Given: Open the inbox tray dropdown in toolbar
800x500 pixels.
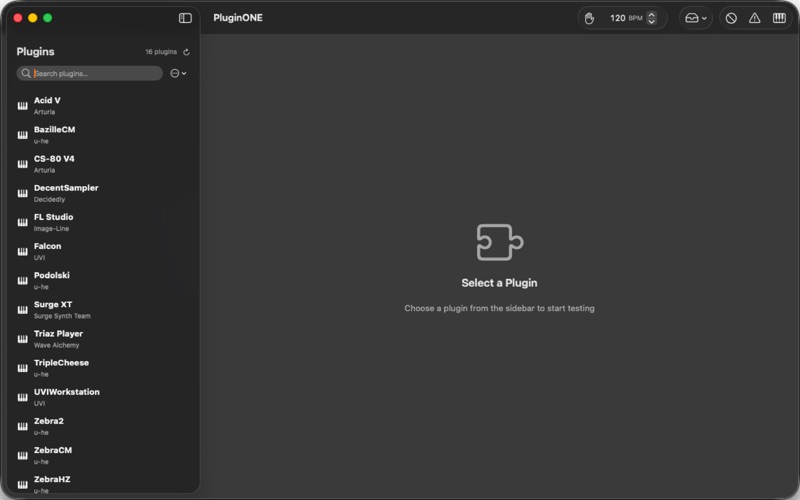Looking at the screenshot, I should click(696, 18).
